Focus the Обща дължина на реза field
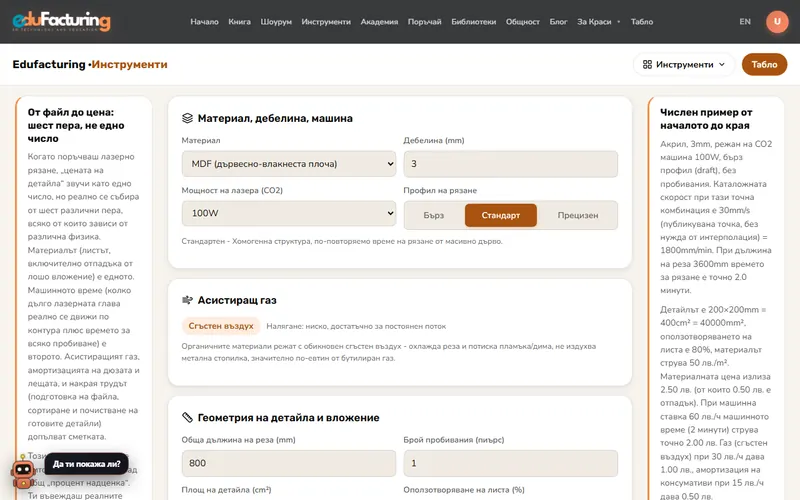This screenshot has width=800, height=500. coord(289,463)
